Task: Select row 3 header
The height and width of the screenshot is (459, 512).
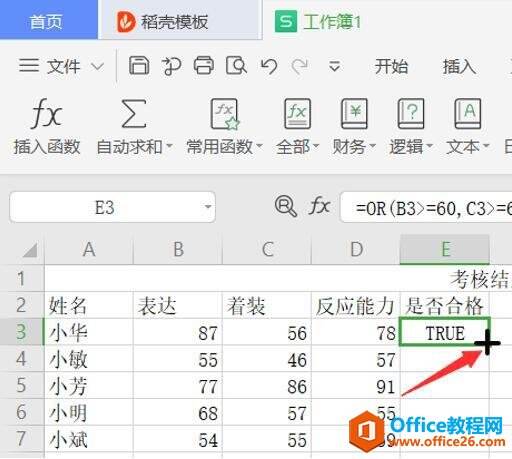Action: (x=22, y=332)
